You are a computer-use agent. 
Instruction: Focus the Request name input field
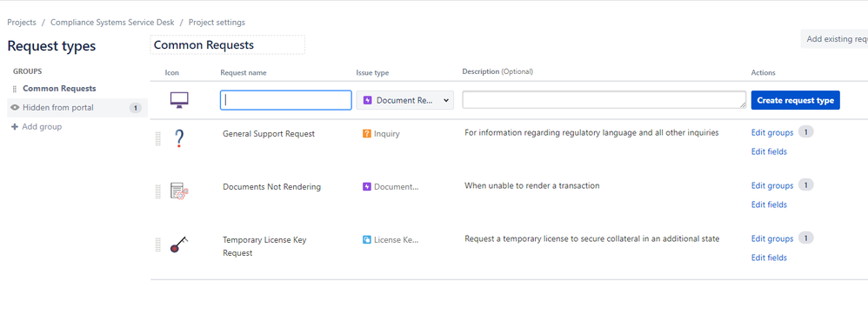285,100
